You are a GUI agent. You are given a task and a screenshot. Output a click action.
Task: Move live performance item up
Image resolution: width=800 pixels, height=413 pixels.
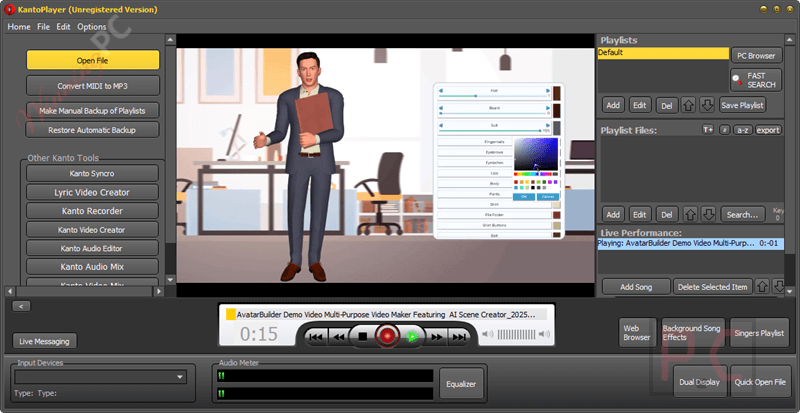(x=762, y=286)
